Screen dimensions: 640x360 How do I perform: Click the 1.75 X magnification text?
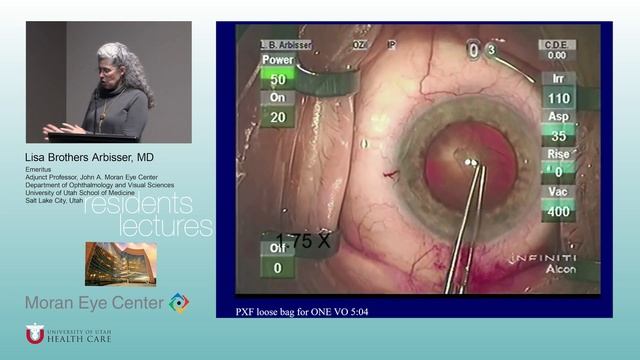(x=303, y=240)
